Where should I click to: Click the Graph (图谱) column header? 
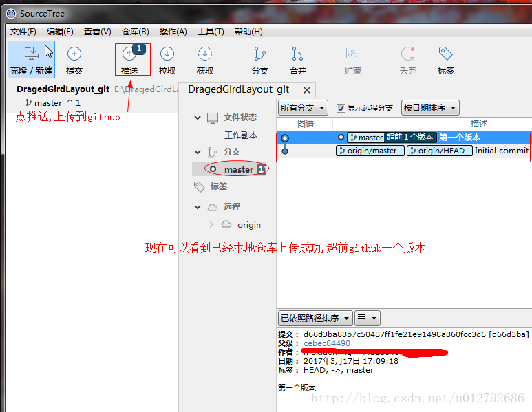(x=305, y=124)
